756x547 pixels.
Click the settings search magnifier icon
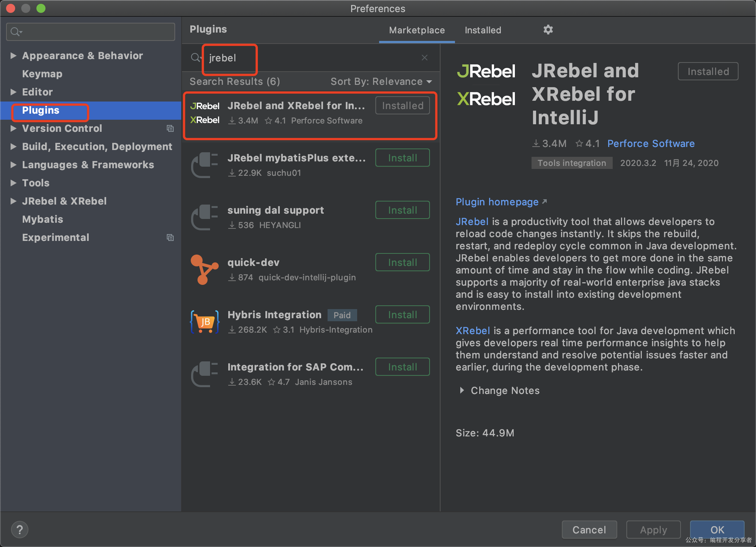click(x=16, y=32)
